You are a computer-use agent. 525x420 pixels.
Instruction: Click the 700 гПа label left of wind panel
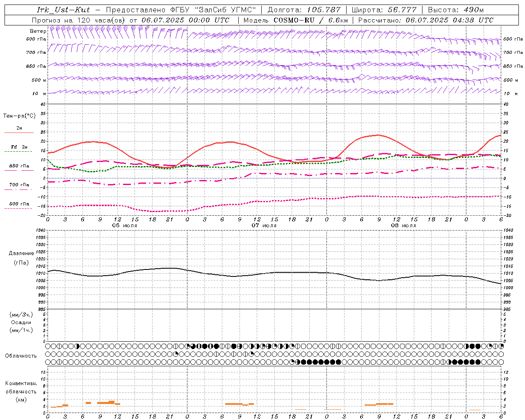coord(36,52)
